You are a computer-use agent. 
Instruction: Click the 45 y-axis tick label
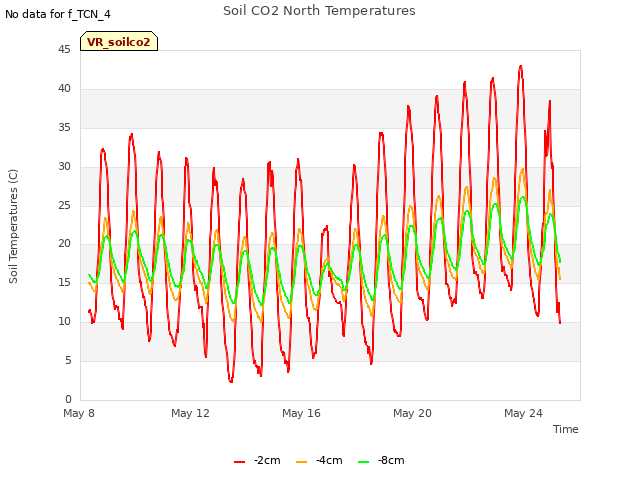[x=64, y=50]
